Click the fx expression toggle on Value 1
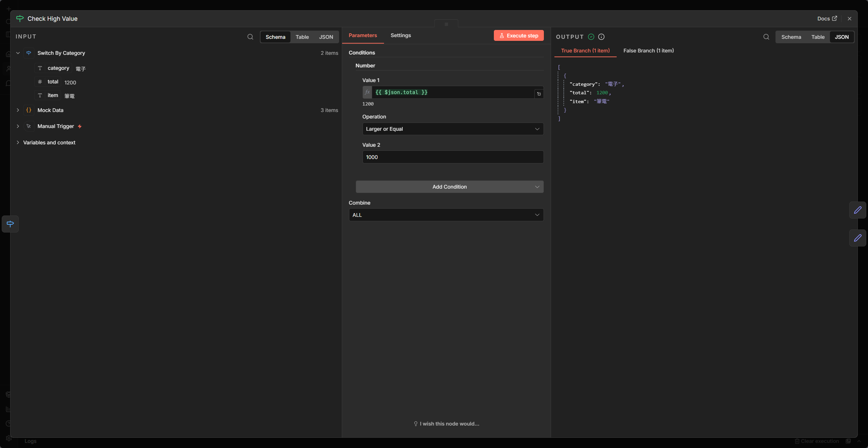The width and height of the screenshot is (868, 448). pyautogui.click(x=367, y=92)
